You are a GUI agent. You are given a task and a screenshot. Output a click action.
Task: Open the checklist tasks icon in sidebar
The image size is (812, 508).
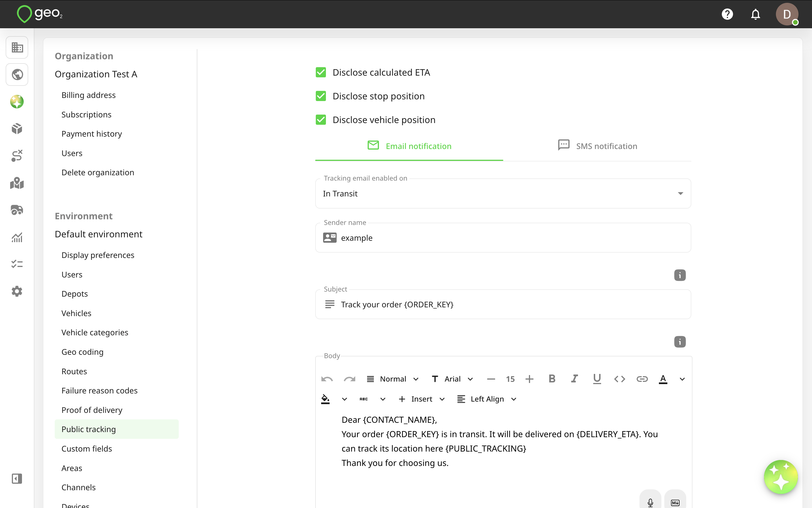coord(17,264)
